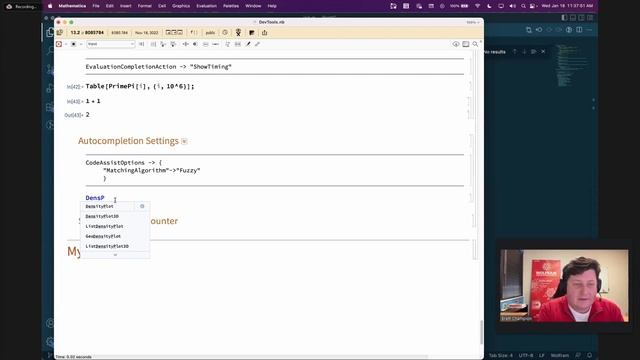The width and height of the screenshot is (640, 360).
Task: Go to previous match in VS Code find widget
Action: click(515, 52)
